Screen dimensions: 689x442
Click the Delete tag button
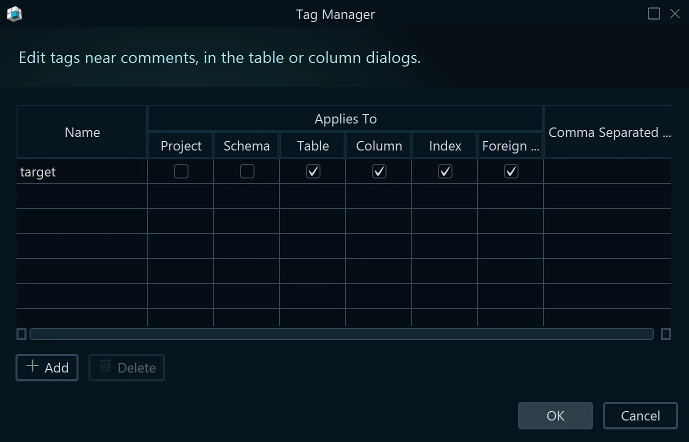[x=127, y=367]
